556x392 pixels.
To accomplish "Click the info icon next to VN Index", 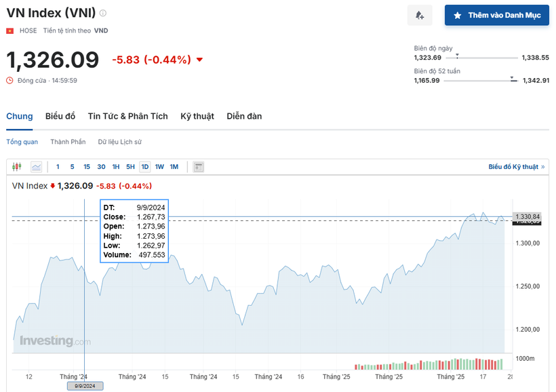I will [102, 13].
